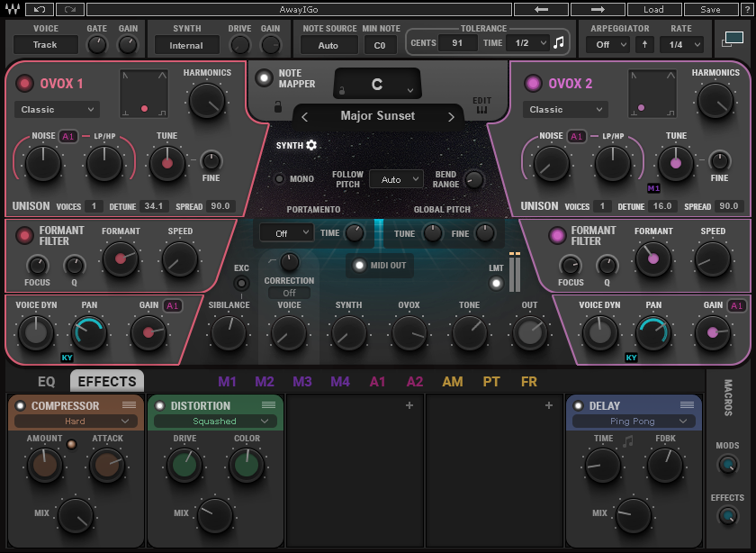Click the help question mark button

pyautogui.click(x=745, y=9)
